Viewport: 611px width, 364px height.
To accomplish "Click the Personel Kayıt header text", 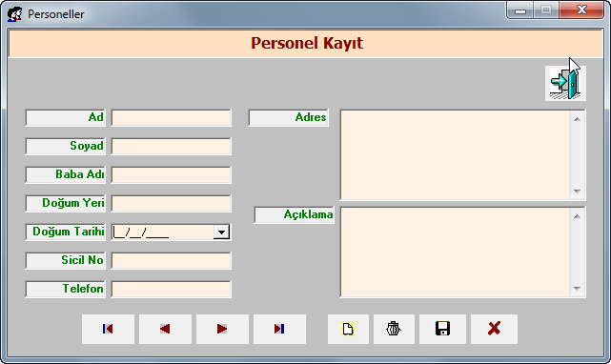I will 307,43.
